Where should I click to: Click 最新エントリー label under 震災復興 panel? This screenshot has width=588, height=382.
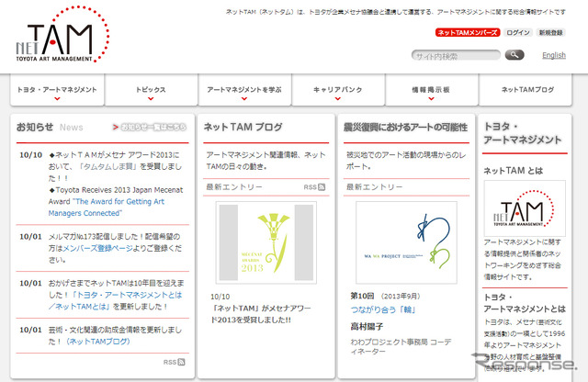tap(374, 186)
